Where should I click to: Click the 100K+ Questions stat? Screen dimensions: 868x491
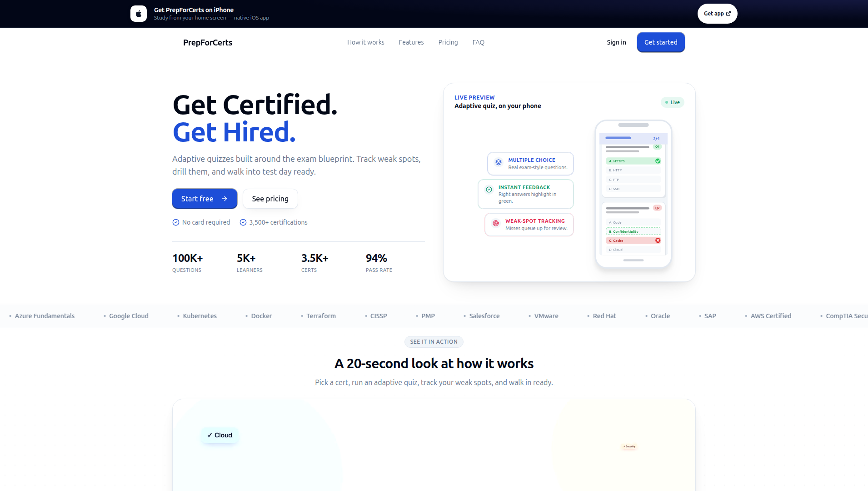tap(188, 263)
